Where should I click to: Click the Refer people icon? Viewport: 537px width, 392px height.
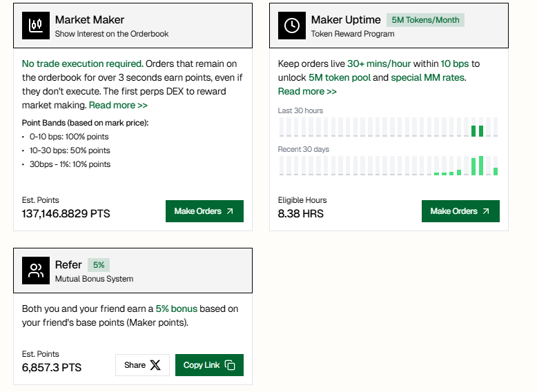(36, 271)
